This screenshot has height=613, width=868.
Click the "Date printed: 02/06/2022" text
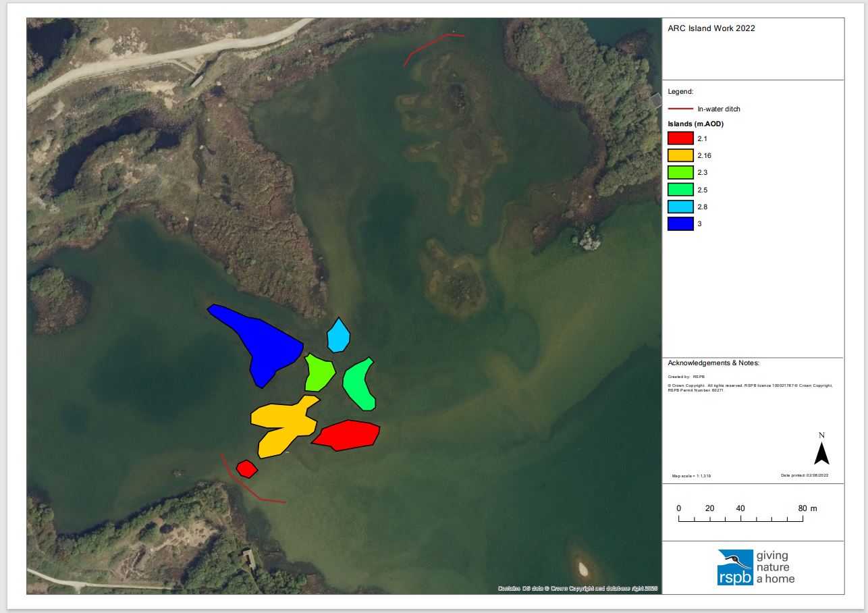click(805, 476)
